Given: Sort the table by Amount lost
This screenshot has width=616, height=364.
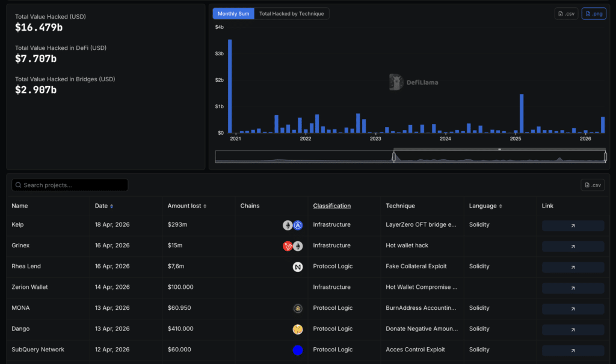Looking at the screenshot, I should pos(186,206).
